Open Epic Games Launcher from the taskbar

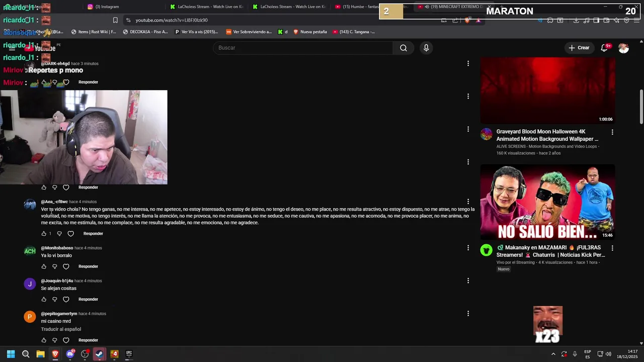click(x=129, y=354)
